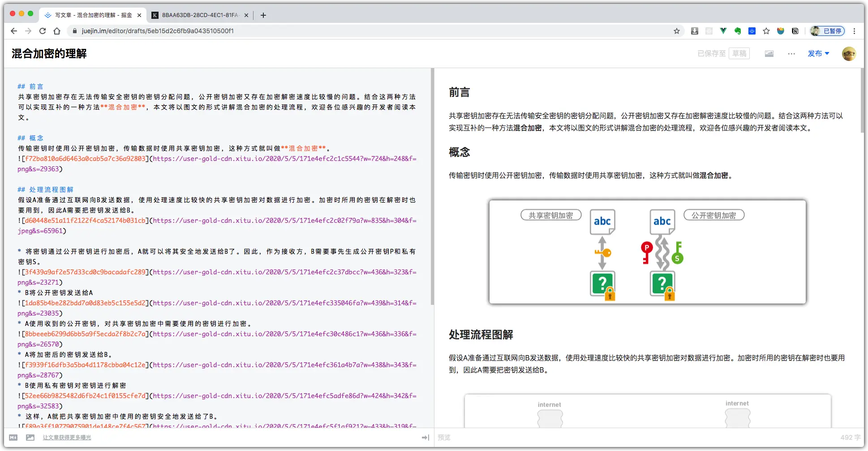The width and height of the screenshot is (868, 451).
Task: Click the line * B使用私有密钥对密钥进行解密
Action: click(x=72, y=386)
